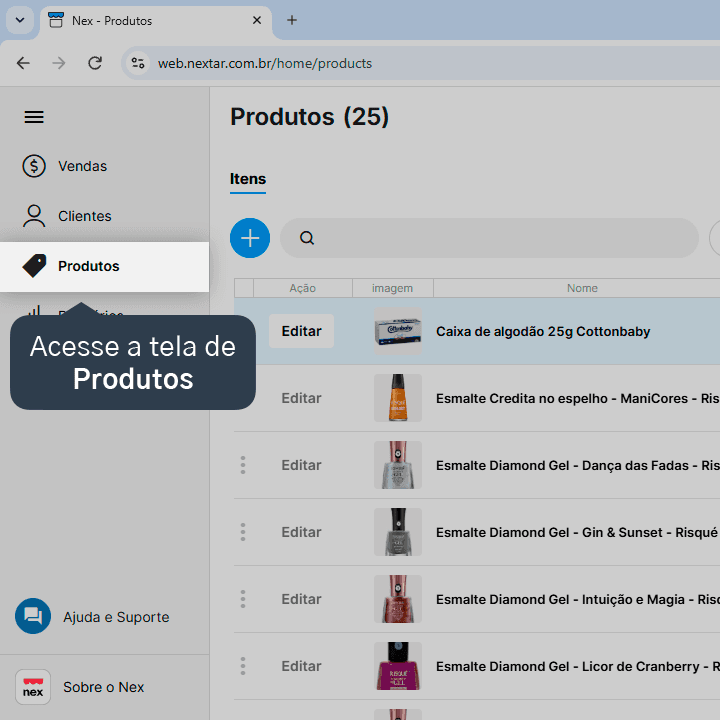Open Intuição e Magia polish image

(398, 599)
